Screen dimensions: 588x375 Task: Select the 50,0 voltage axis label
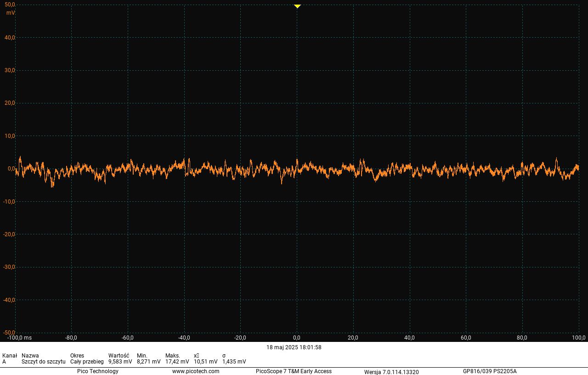10,5
